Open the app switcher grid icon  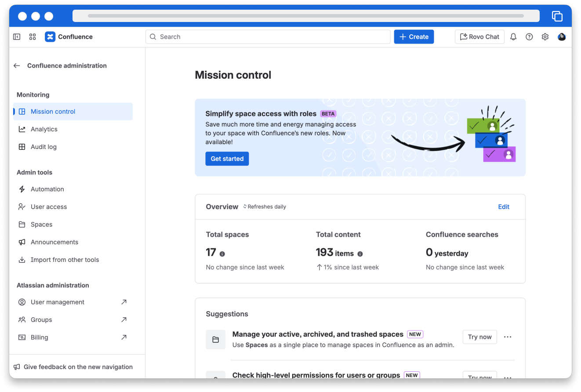point(33,37)
